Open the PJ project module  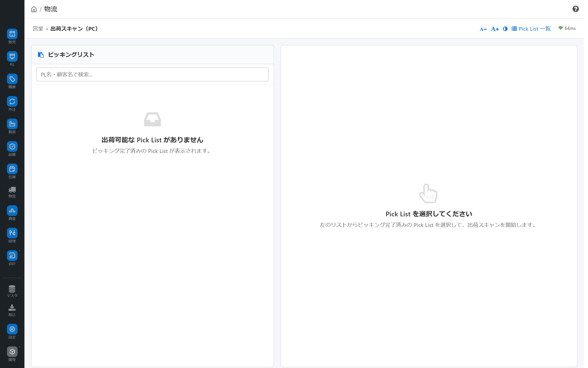tap(12, 59)
